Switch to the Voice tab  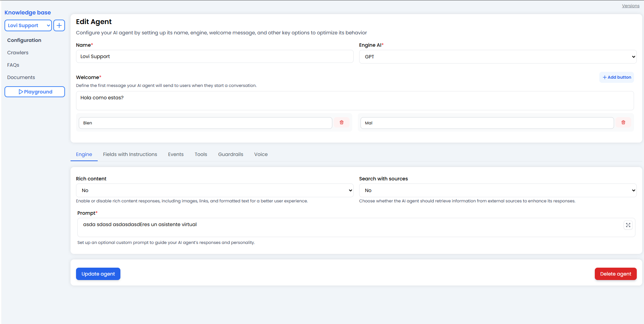pyautogui.click(x=260, y=154)
